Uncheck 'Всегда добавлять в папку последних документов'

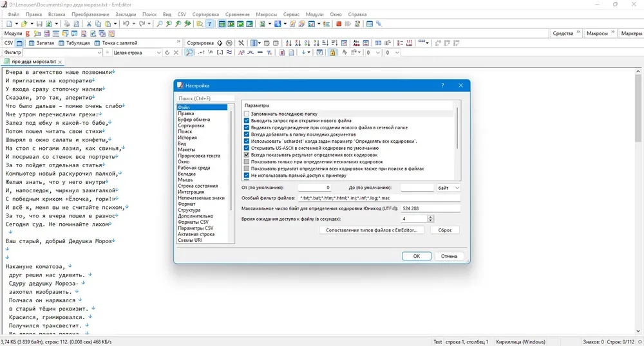coord(247,134)
